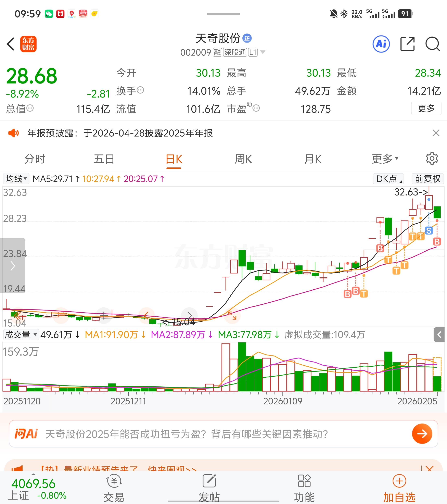The width and height of the screenshot is (447, 504).
Task: Open the search magnifier icon
Action: pos(432,44)
